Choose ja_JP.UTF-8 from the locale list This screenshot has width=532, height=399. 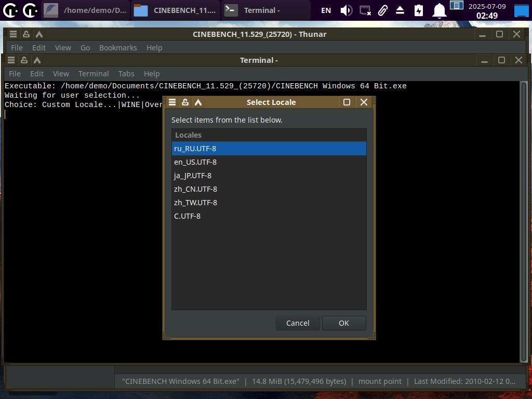(x=269, y=176)
